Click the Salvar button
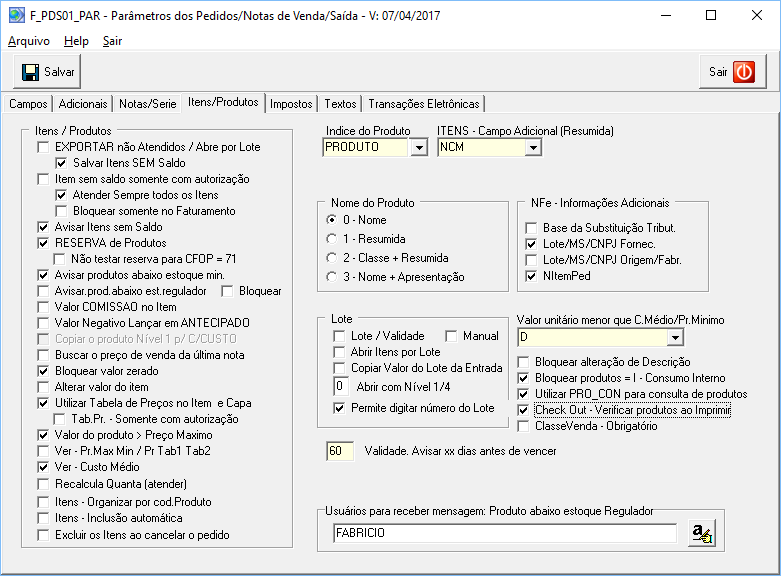This screenshot has width=781, height=576. coord(47,72)
